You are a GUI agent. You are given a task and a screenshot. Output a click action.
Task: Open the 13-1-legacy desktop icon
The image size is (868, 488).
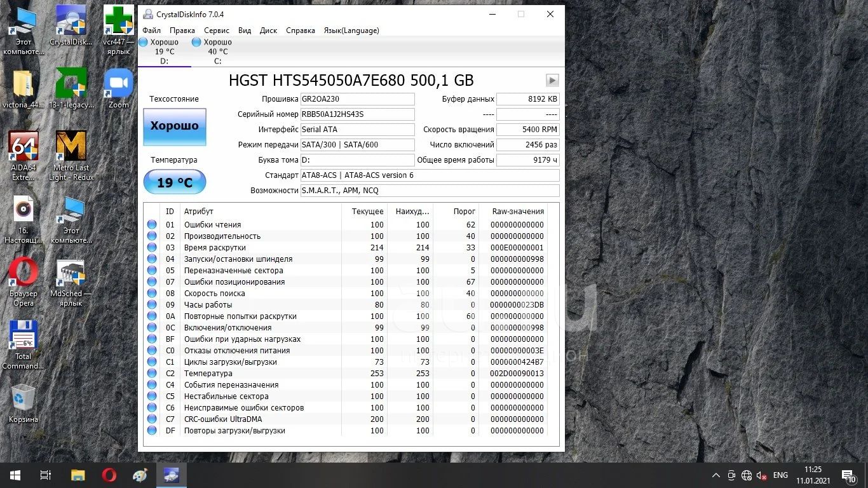click(71, 88)
